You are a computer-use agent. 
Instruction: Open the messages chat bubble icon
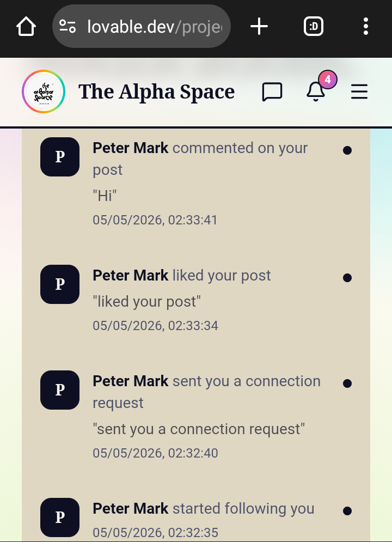coord(272,92)
